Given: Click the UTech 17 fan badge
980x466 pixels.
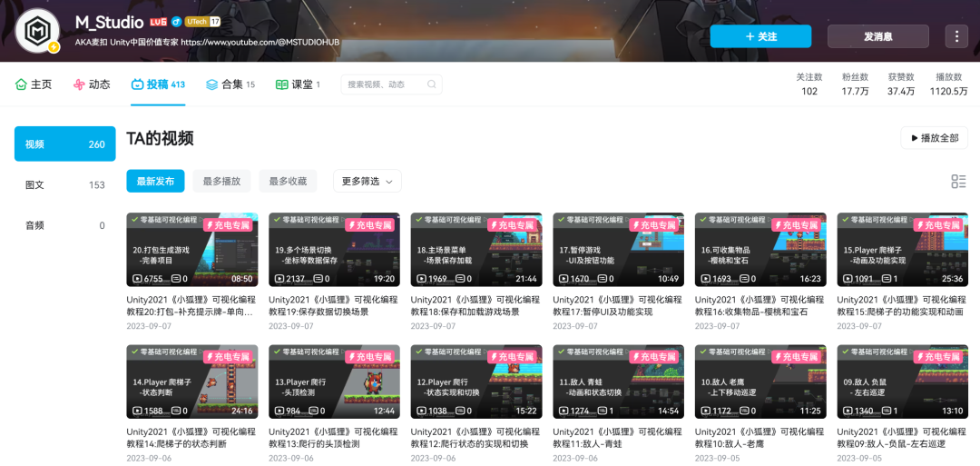Looking at the screenshot, I should 201,22.
